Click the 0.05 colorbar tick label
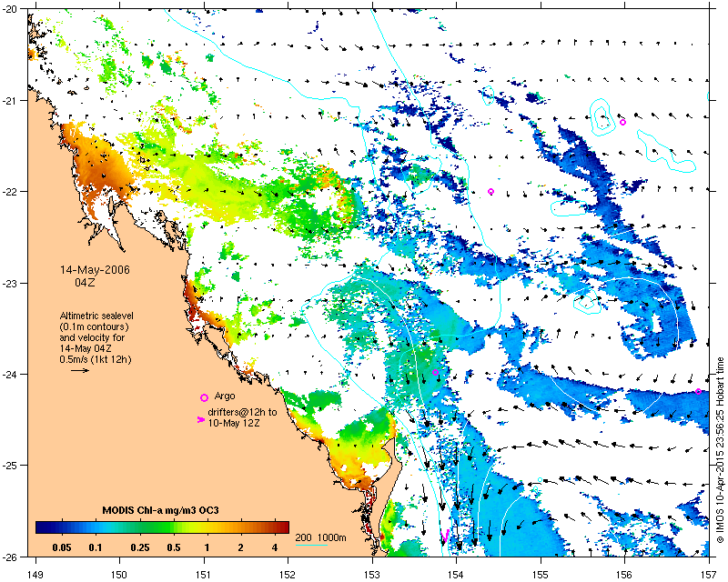 click(x=62, y=547)
